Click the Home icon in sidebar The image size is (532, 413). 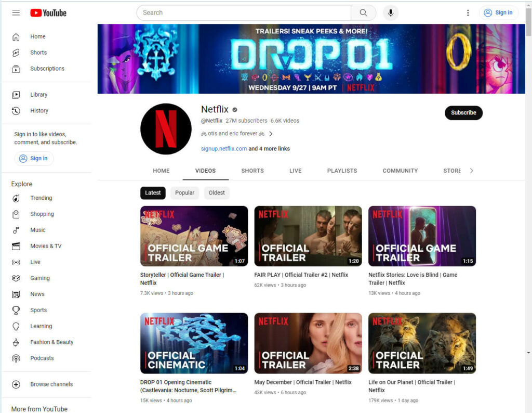[x=16, y=37]
